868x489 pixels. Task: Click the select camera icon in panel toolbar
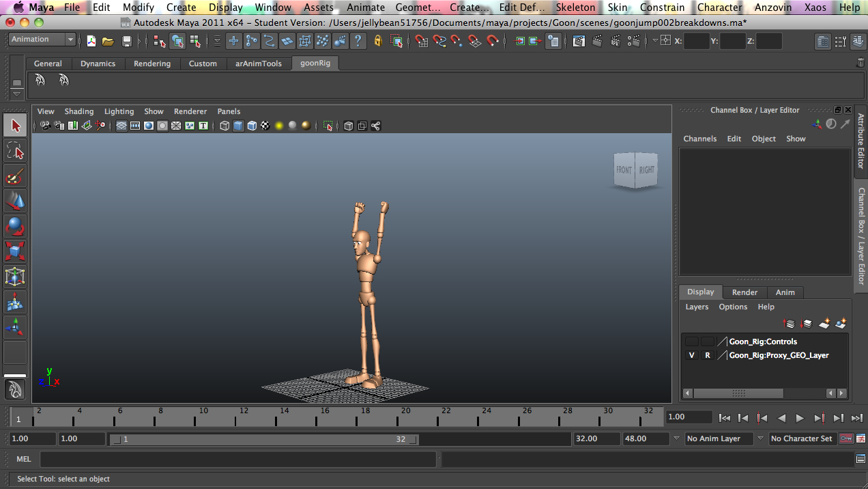tap(46, 126)
